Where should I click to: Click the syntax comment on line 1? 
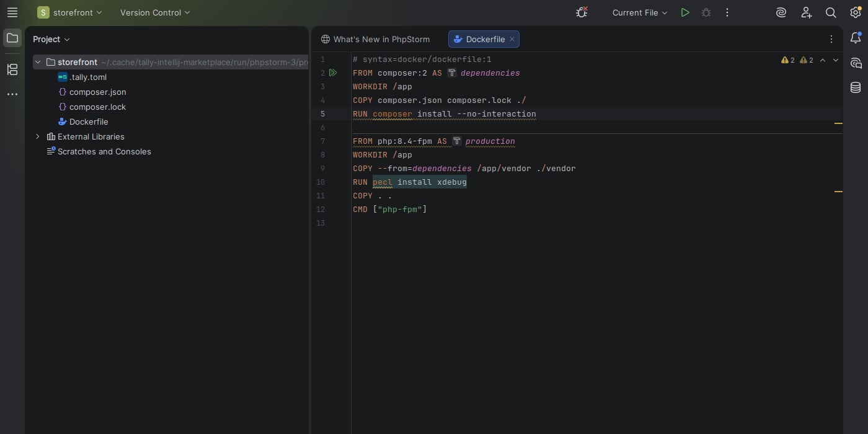[422, 59]
